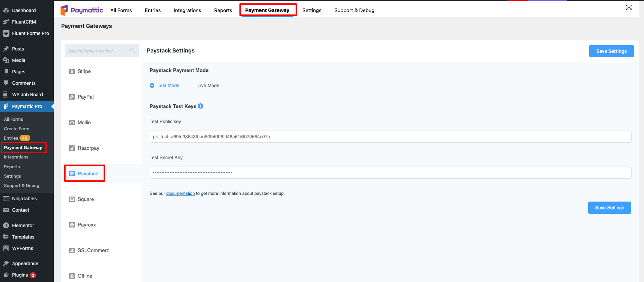Screen dimensions: 644x282
Task: Click the SSLCommerz gateway icon
Action: (x=72, y=250)
